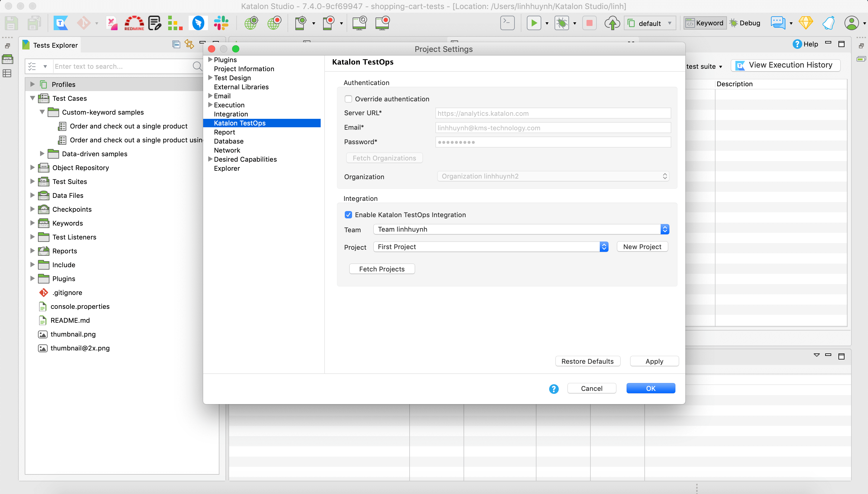Open the Git toolbar icon
Image resolution: width=868 pixels, height=494 pixels.
[83, 23]
